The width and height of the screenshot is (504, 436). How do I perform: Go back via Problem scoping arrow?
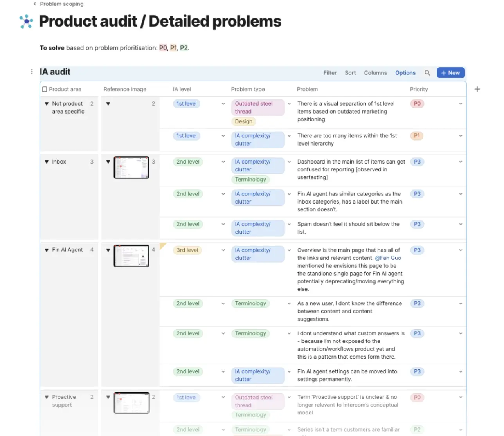click(35, 4)
